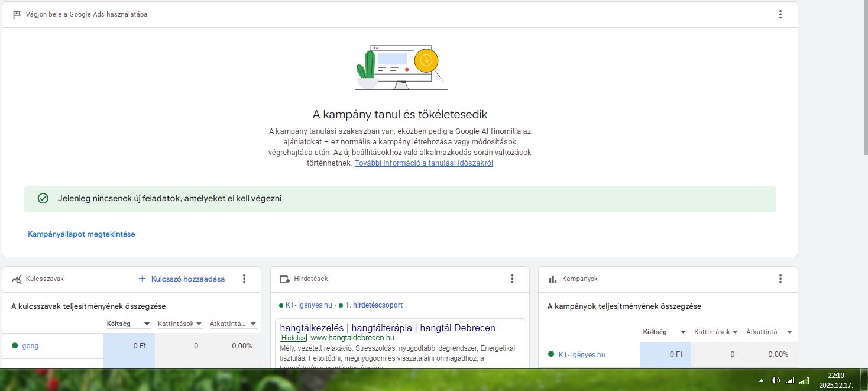Click the K1- Igényes.hu campaign in Kampányok table
This screenshot has width=868, height=391.
click(581, 355)
